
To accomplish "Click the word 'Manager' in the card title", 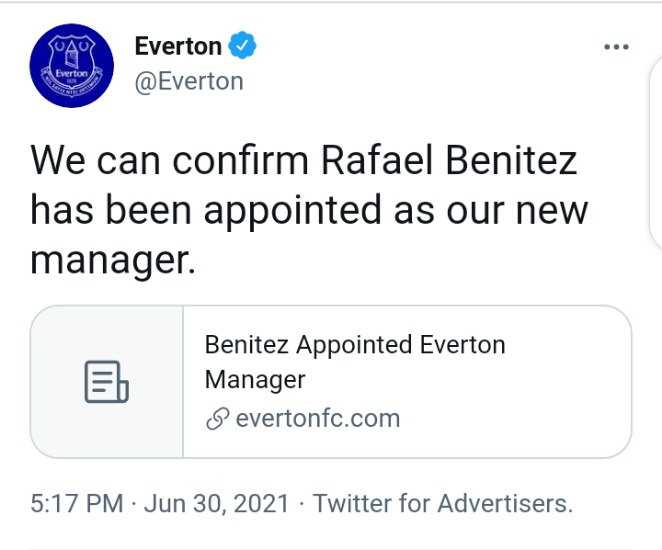I will 255,379.
